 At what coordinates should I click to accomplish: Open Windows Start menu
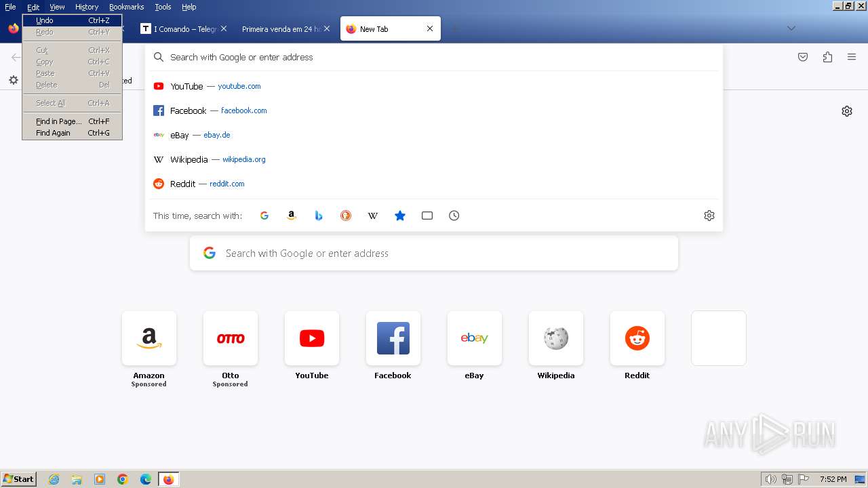[x=19, y=479]
